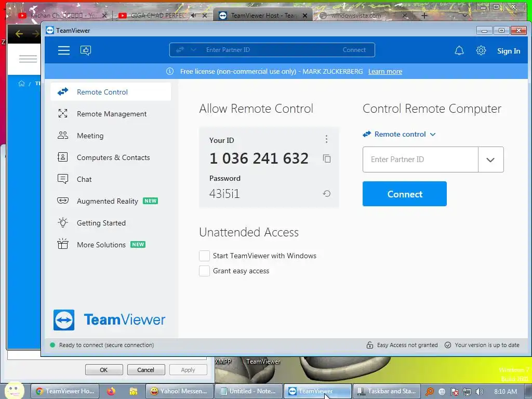This screenshot has height=399, width=532.
Task: Click the feedback icon beside the hamburger menu
Action: 86,50
